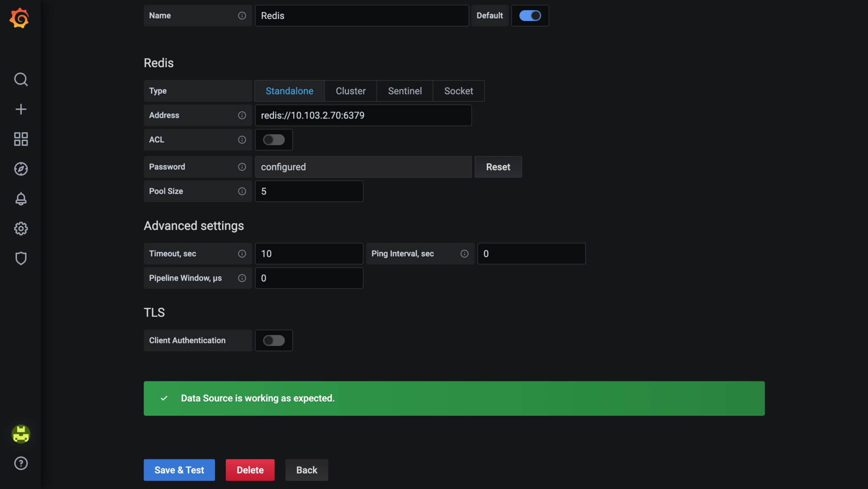Open the Alerting bell icon
Screen dimensions: 868x489
[20, 199]
